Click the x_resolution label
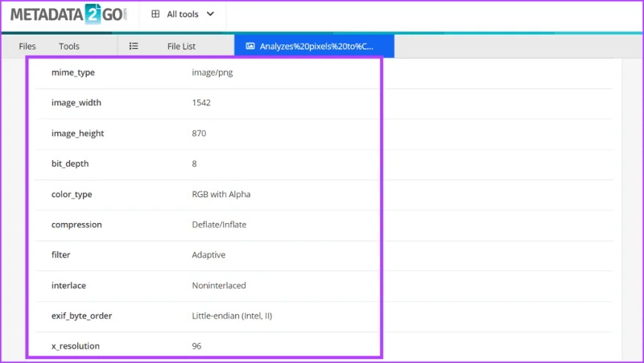The width and height of the screenshot is (644, 363). point(76,346)
